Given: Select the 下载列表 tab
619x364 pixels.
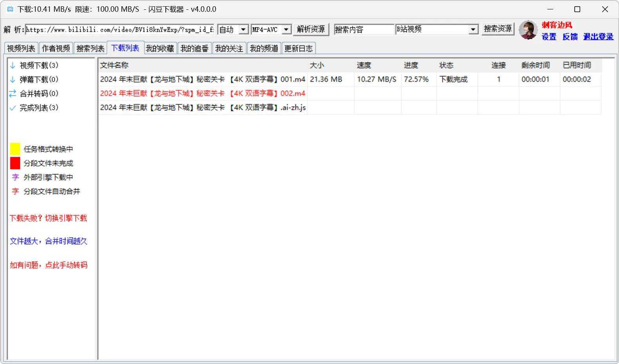Looking at the screenshot, I should [125, 48].
